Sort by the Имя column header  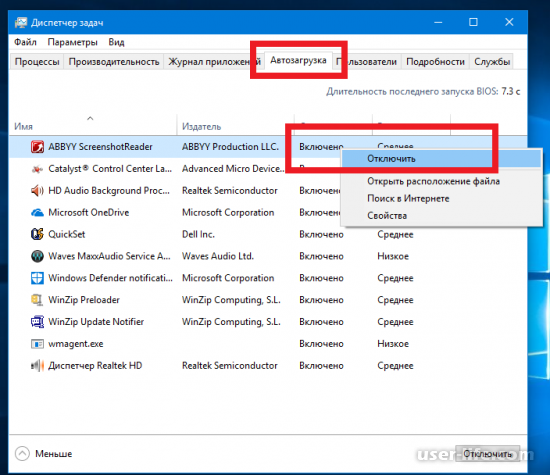[x=93, y=125]
